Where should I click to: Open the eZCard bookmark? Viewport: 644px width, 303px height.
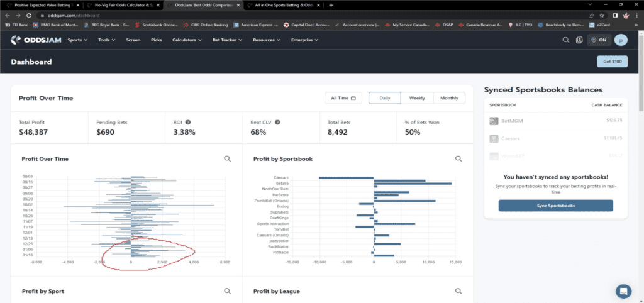[601, 25]
